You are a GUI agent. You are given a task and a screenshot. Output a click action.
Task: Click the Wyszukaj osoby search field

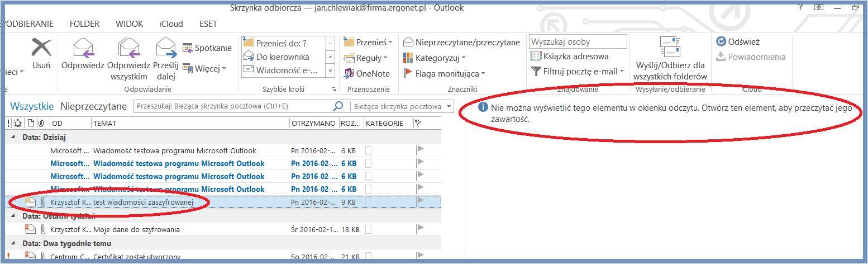[578, 42]
